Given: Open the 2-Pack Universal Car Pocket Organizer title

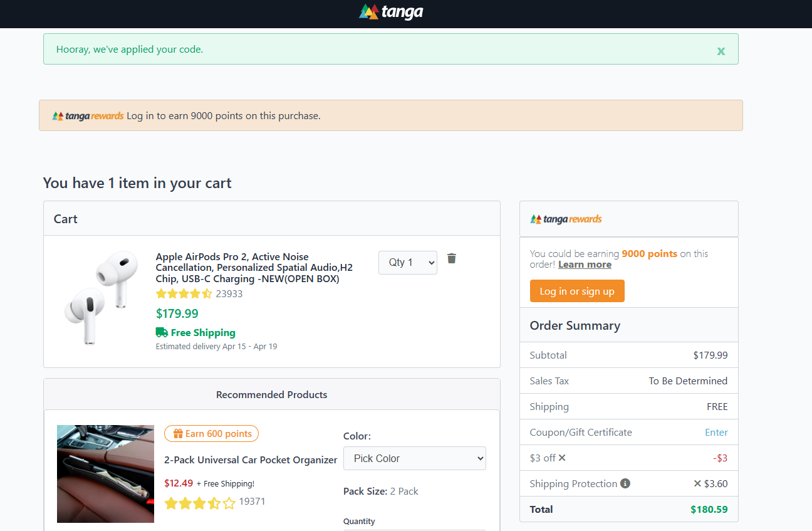Looking at the screenshot, I should click(251, 460).
